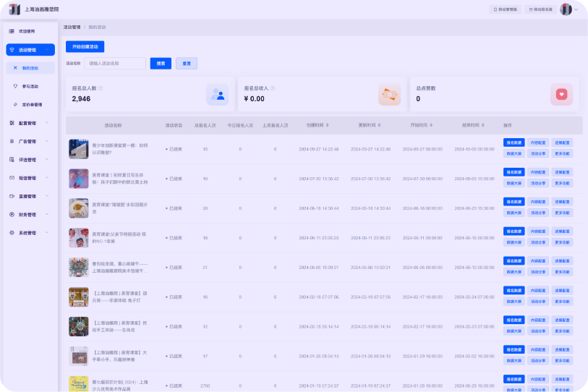Viewport: 588px width, 392px height.
Task: Click the user avatar in the header
Action: [x=566, y=9]
